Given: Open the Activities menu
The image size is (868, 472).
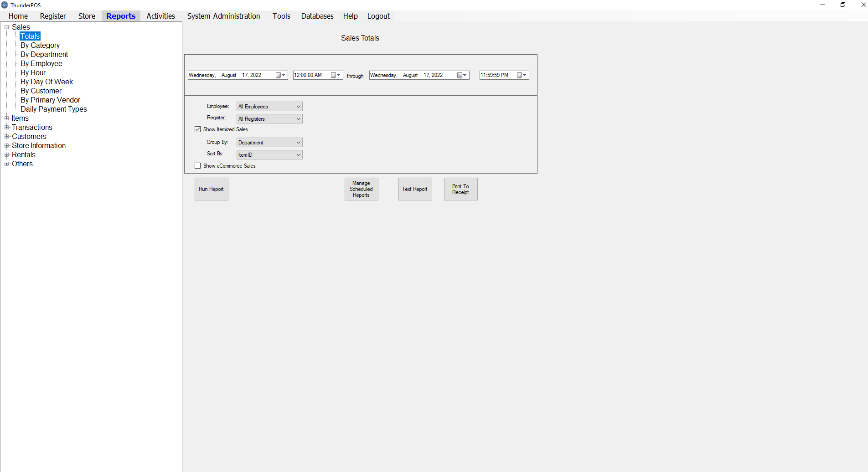Looking at the screenshot, I should click(160, 16).
